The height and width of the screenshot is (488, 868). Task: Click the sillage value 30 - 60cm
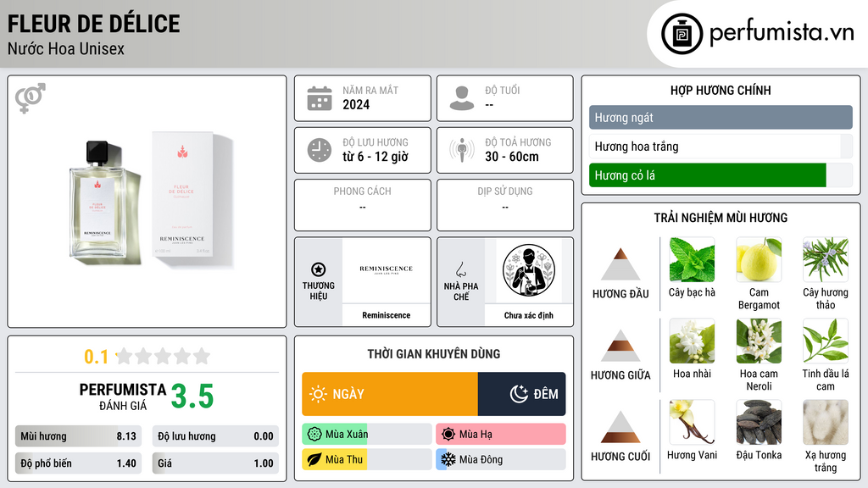point(511,157)
